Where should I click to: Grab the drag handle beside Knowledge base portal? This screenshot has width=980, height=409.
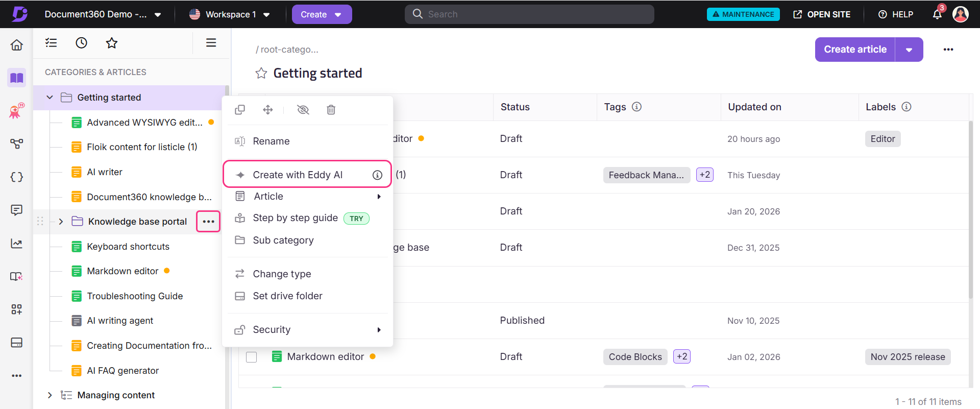click(x=40, y=222)
